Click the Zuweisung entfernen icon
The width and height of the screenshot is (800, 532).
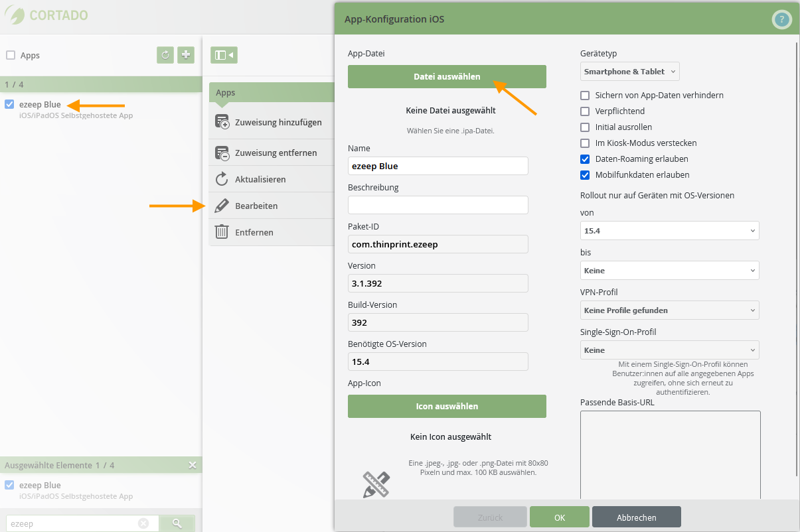point(222,153)
